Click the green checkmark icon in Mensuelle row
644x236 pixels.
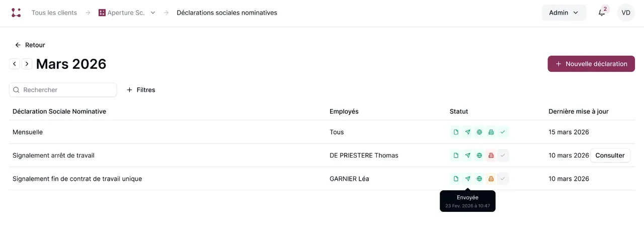503,132
